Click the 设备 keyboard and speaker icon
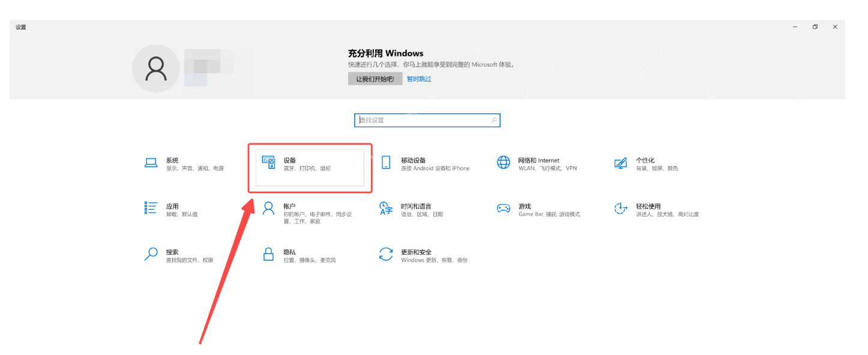 tap(268, 163)
